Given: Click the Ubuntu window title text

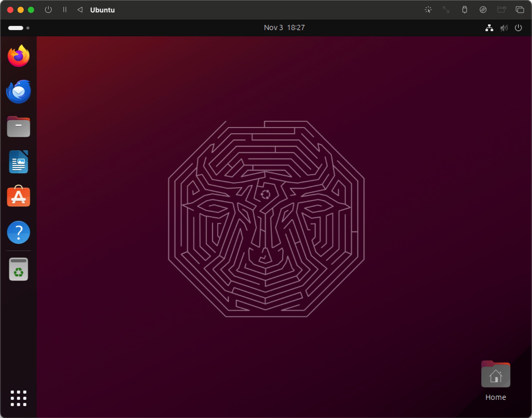Looking at the screenshot, I should pyautogui.click(x=102, y=10).
